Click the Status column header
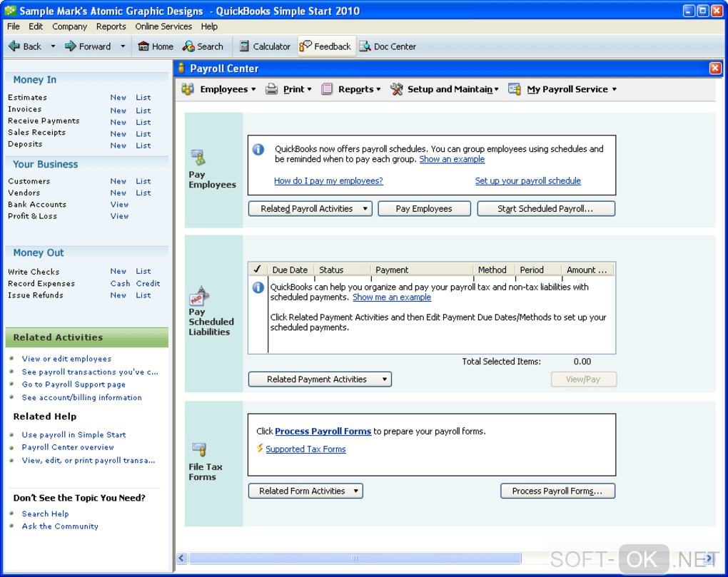 pyautogui.click(x=342, y=270)
